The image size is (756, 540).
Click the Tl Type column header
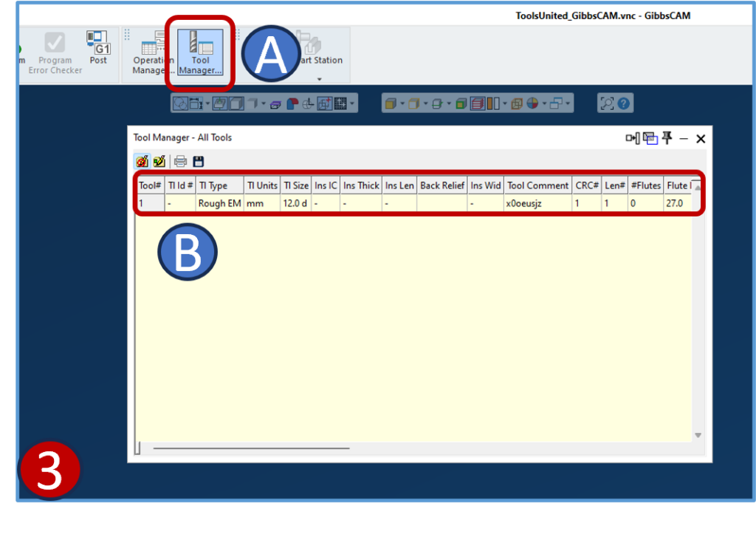coord(213,185)
